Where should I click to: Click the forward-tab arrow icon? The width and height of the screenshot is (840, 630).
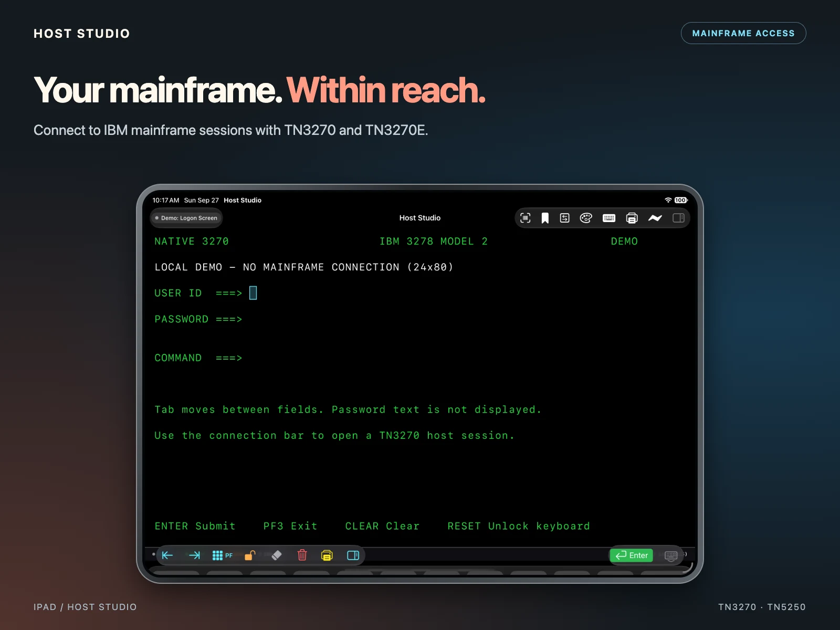[x=194, y=555]
